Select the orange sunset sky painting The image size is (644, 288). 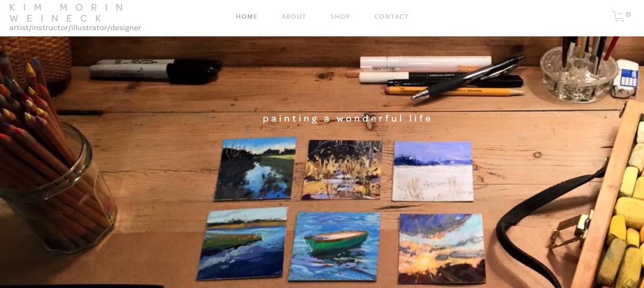[x=442, y=248]
